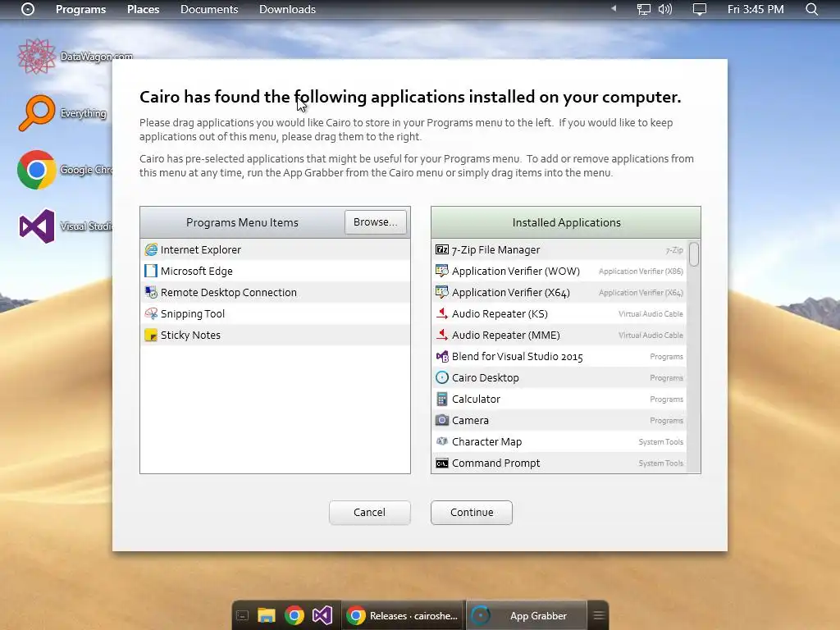Open Google Chrome desktop icon

(x=36, y=170)
